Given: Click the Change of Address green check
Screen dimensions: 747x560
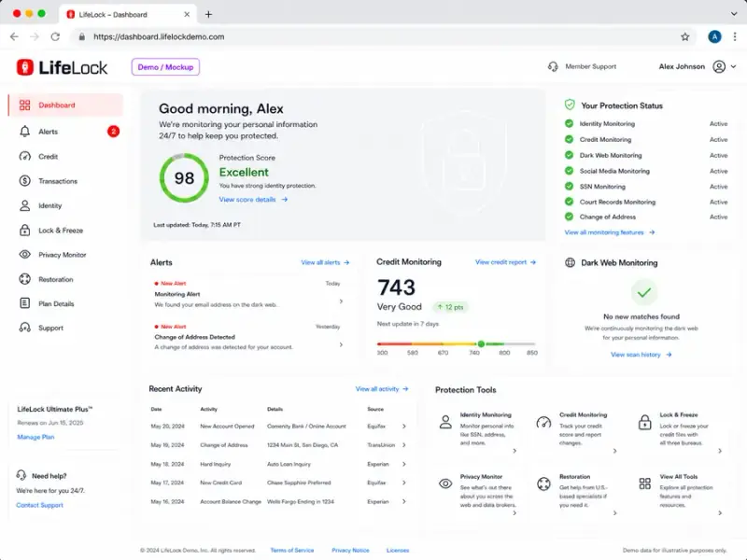Looking at the screenshot, I should [569, 217].
